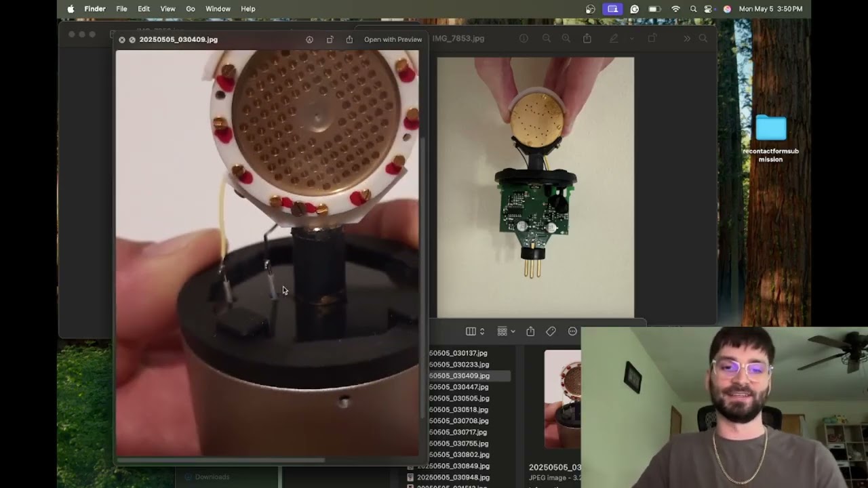
Task: Click Share icon in Finder toolbar
Action: coord(530,331)
